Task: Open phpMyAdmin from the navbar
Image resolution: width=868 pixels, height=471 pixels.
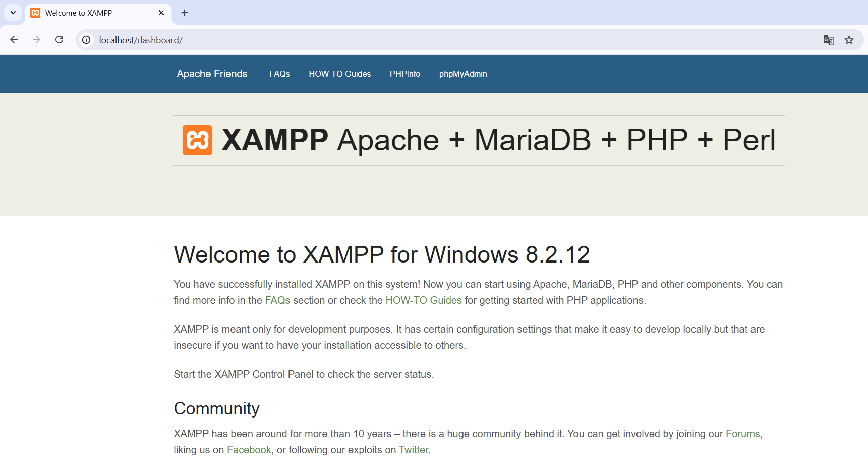Action: pyautogui.click(x=462, y=74)
